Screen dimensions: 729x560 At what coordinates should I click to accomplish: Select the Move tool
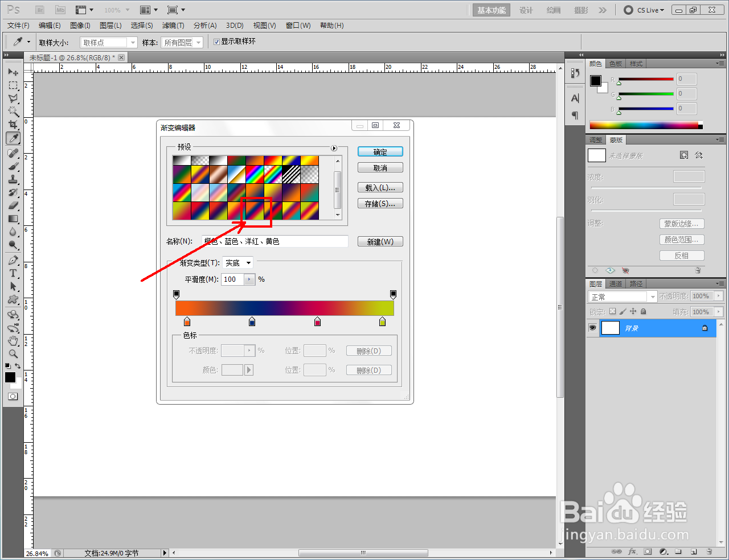point(13,72)
